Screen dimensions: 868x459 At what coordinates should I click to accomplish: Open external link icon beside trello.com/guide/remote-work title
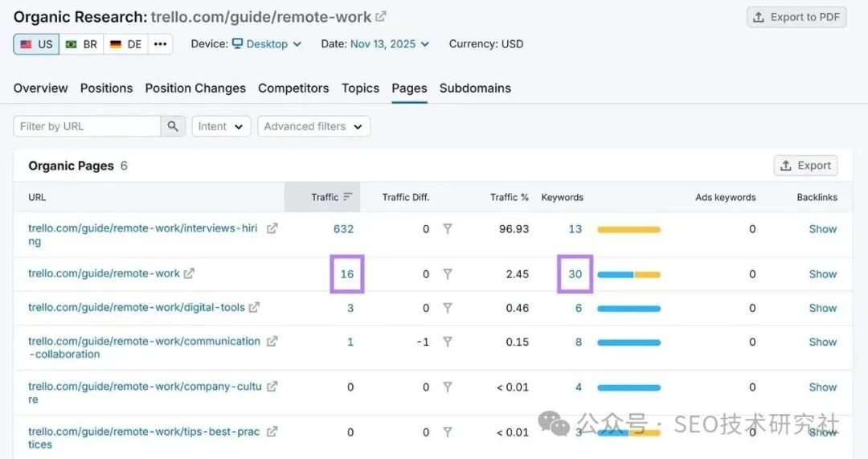[x=381, y=17]
